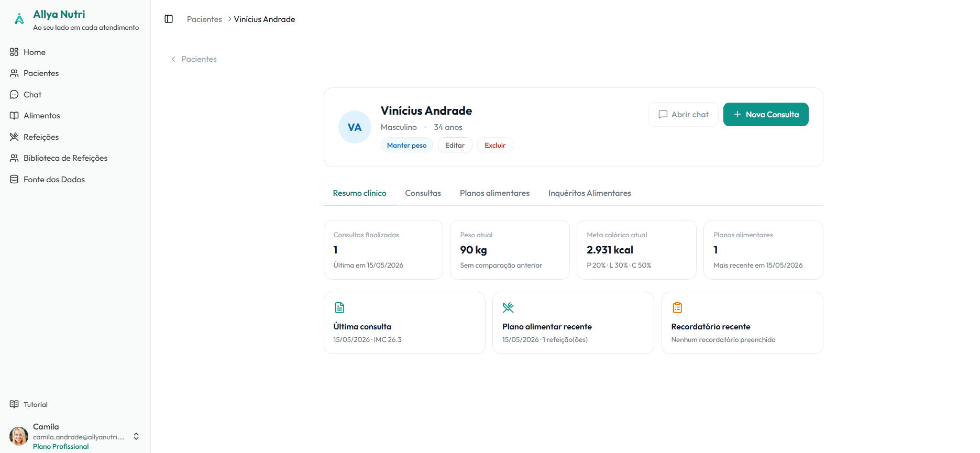
Task: Open the Peso atual card
Action: (x=510, y=250)
